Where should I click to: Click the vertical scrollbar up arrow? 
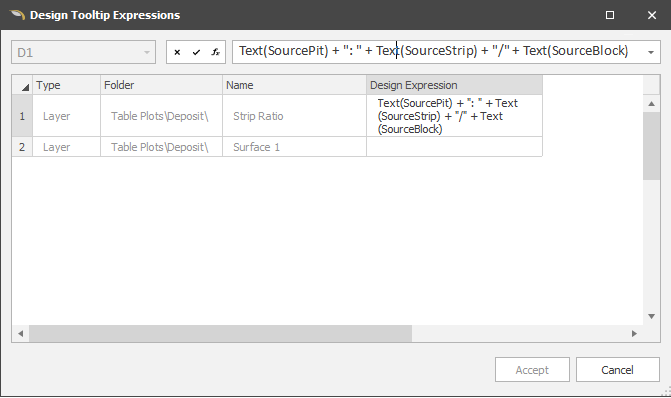click(x=651, y=104)
